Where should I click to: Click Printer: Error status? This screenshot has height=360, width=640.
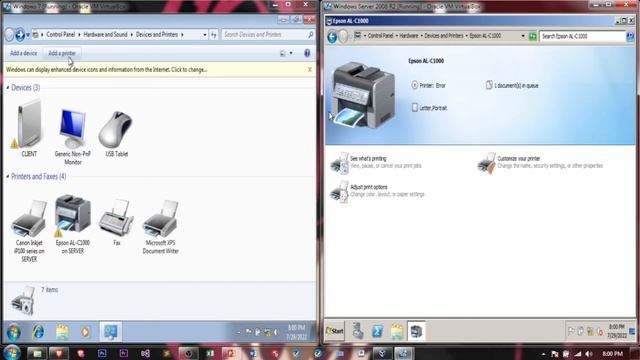(429, 85)
